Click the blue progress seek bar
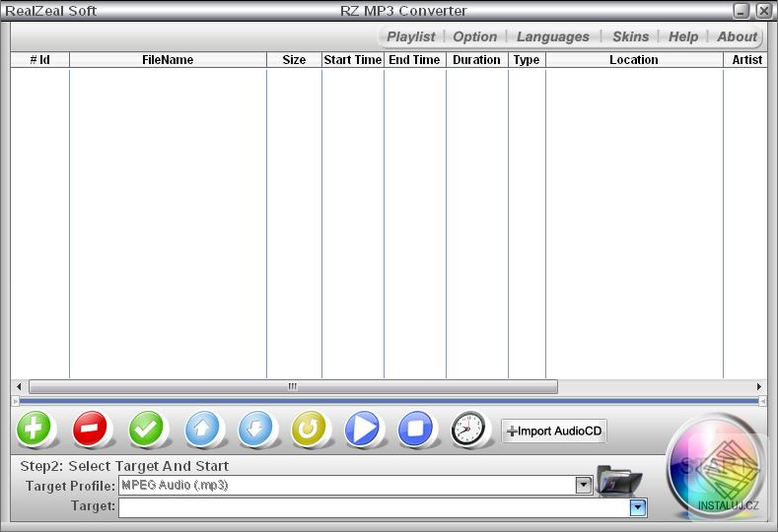 tap(389, 401)
